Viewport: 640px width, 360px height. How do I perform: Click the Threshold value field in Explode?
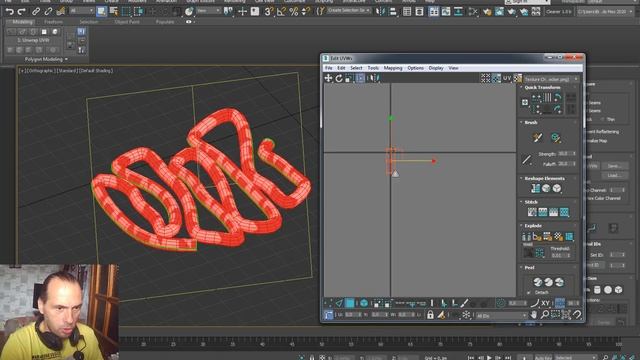[560, 256]
